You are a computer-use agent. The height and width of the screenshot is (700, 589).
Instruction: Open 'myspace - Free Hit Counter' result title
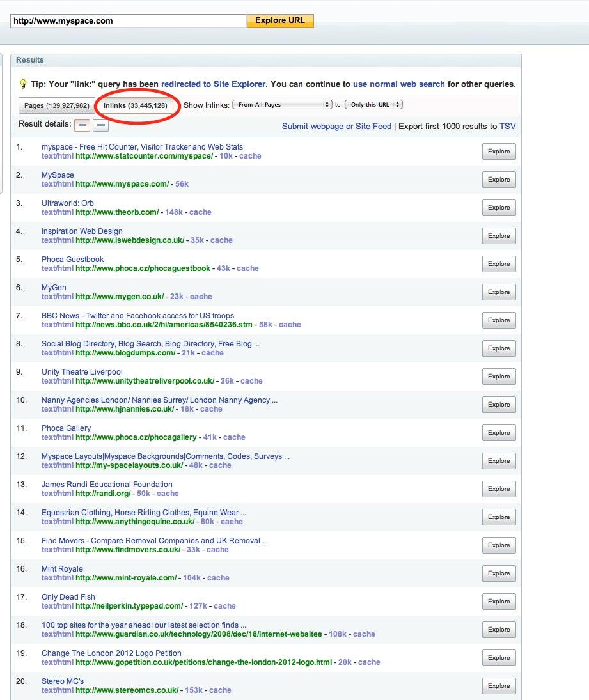142,147
